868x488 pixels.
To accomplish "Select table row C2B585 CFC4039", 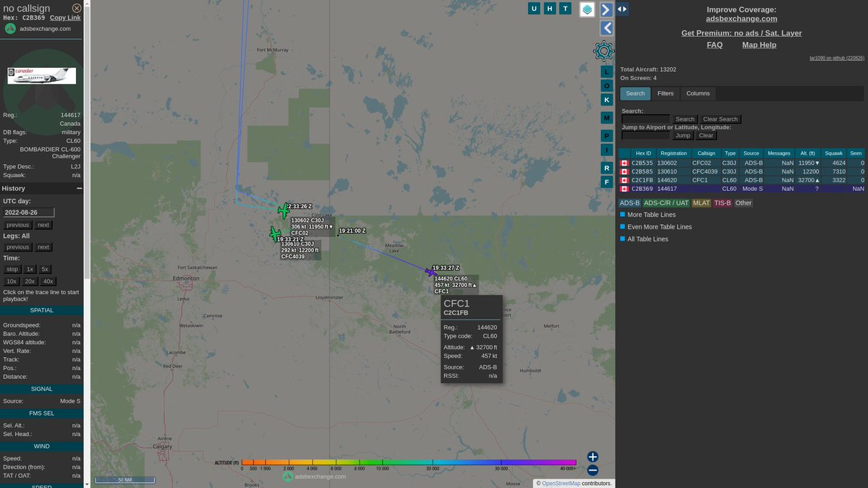I will (x=743, y=172).
